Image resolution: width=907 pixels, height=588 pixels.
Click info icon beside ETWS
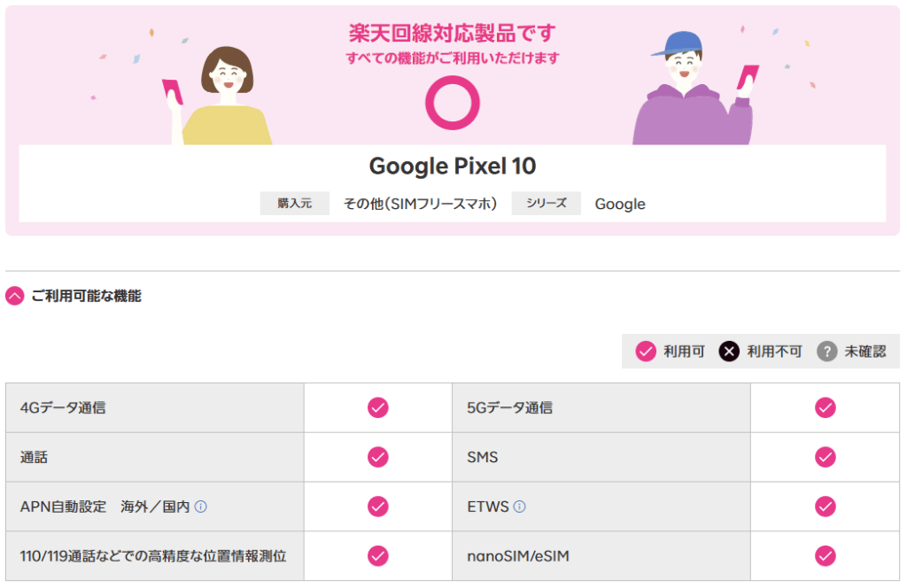click(519, 507)
